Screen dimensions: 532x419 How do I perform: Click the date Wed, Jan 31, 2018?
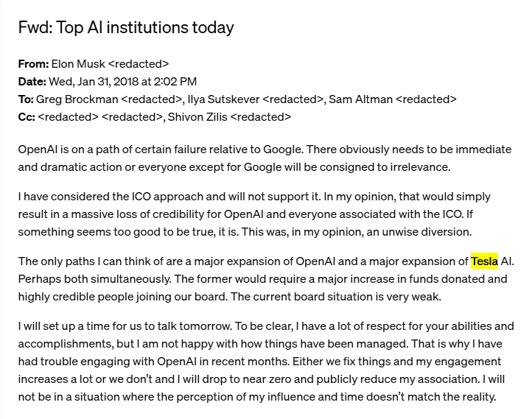coord(94,81)
